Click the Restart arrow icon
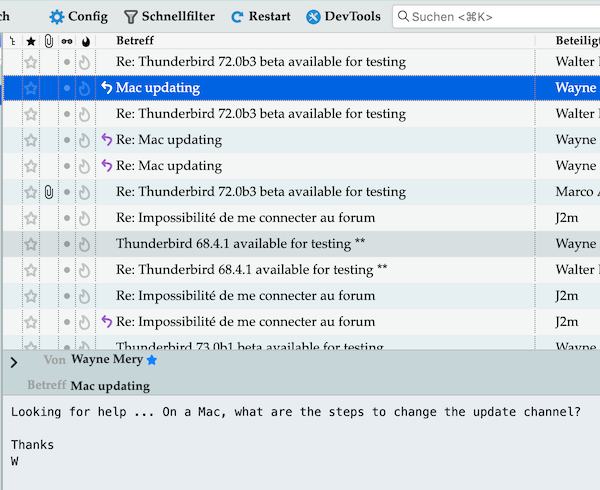 click(238, 17)
